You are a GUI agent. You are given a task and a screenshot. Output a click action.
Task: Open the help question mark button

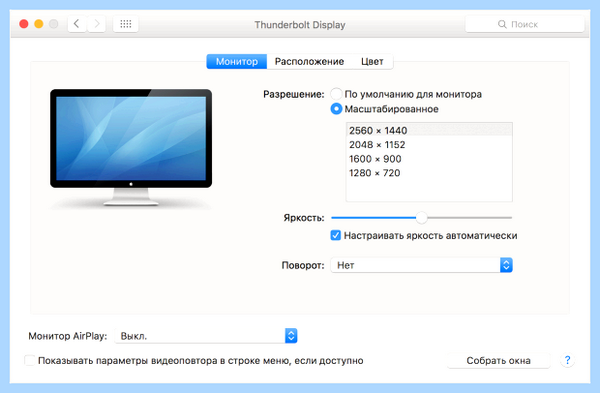567,360
